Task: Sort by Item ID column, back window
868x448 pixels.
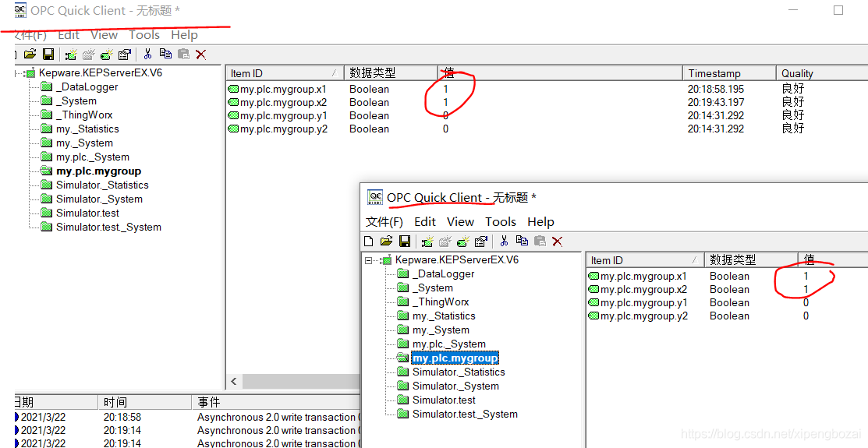Action: click(x=285, y=73)
